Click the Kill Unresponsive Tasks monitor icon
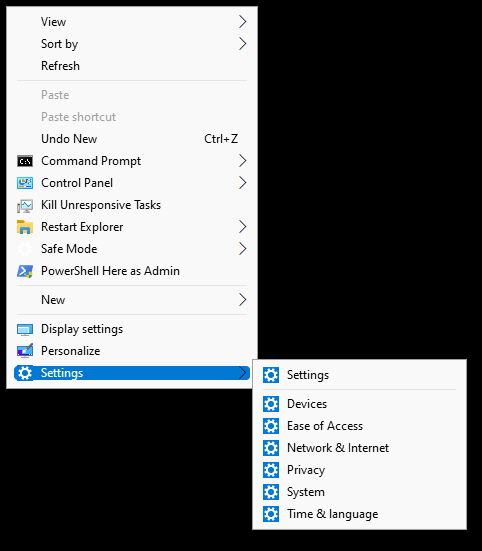Image resolution: width=482 pixels, height=551 pixels. pyautogui.click(x=25, y=205)
